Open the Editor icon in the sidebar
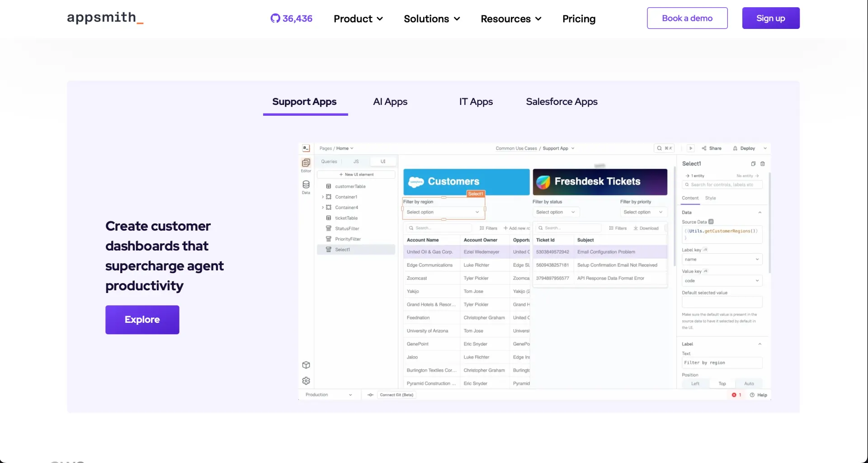The width and height of the screenshot is (868, 463). 306,165
